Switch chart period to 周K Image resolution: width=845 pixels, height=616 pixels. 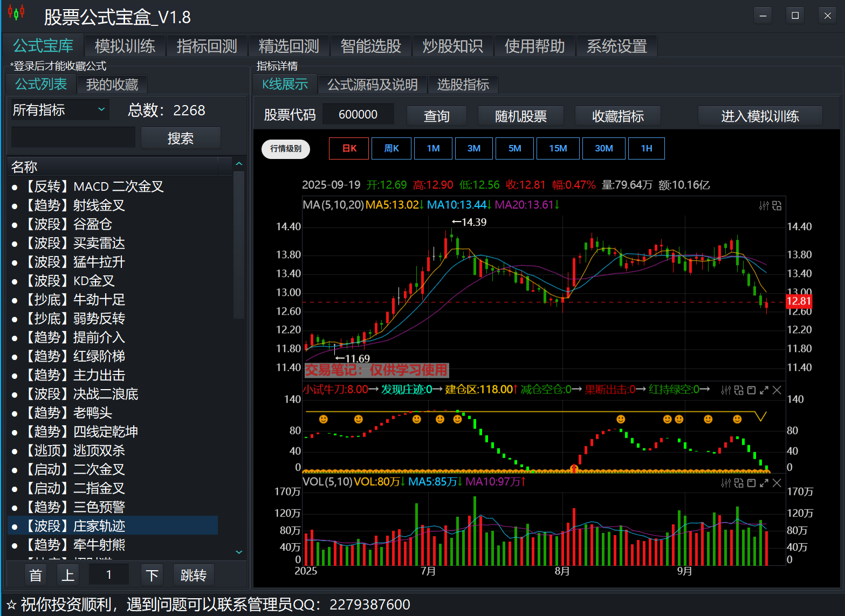pos(391,148)
